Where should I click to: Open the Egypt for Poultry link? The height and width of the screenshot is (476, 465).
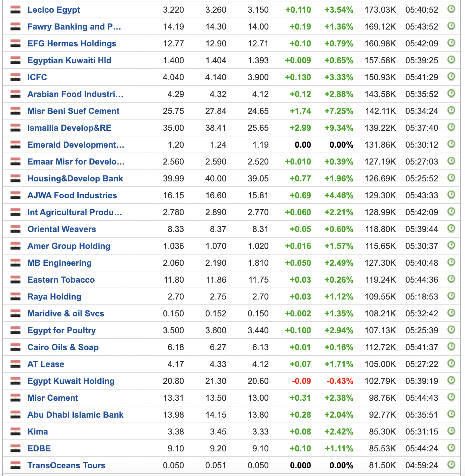62,330
